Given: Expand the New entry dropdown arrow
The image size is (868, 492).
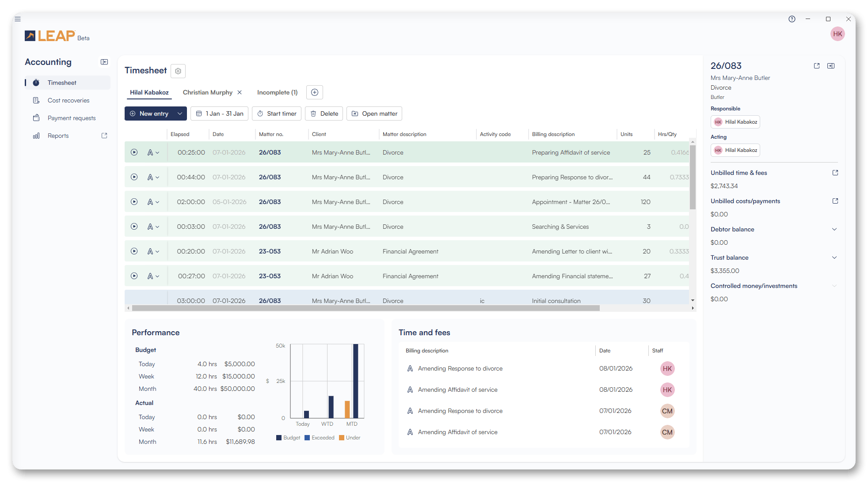Looking at the screenshot, I should 180,114.
